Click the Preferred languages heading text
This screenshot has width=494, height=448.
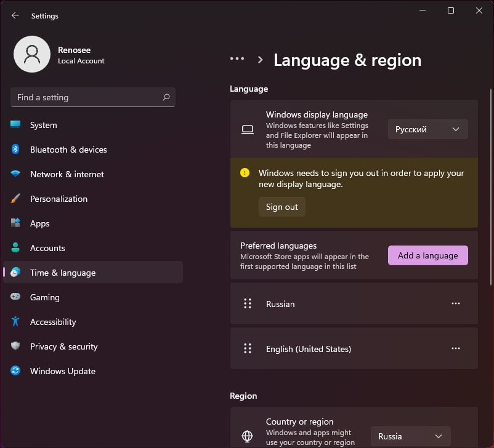tap(278, 246)
